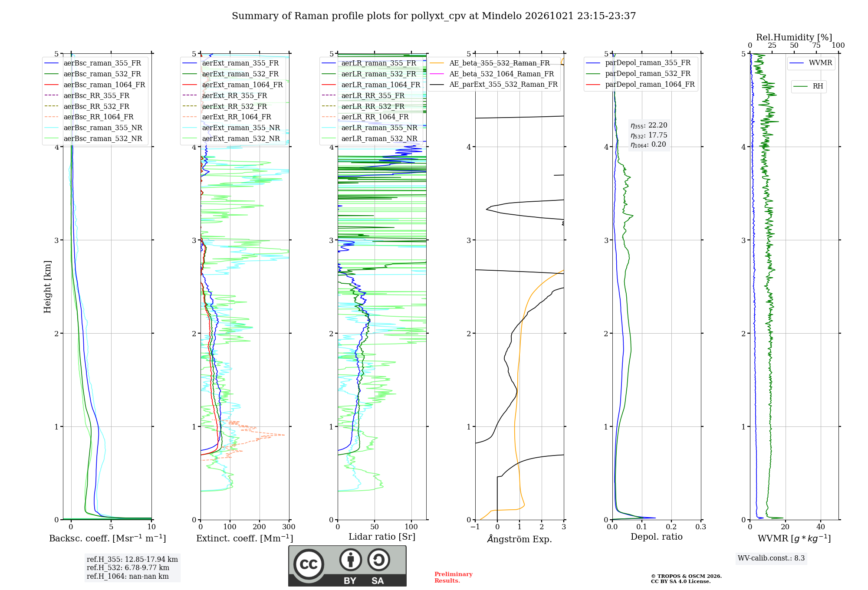
Task: Click the ref.H_355 reference height text
Action: click(132, 559)
